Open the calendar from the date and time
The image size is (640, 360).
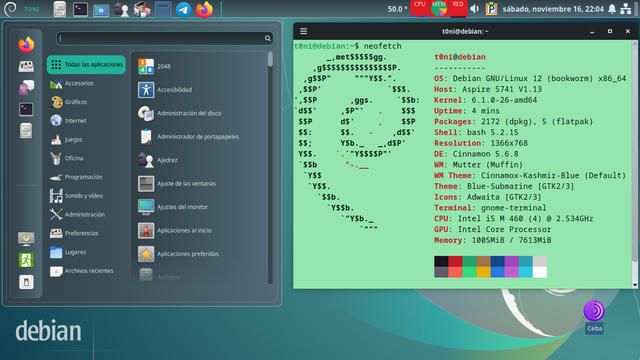553,9
